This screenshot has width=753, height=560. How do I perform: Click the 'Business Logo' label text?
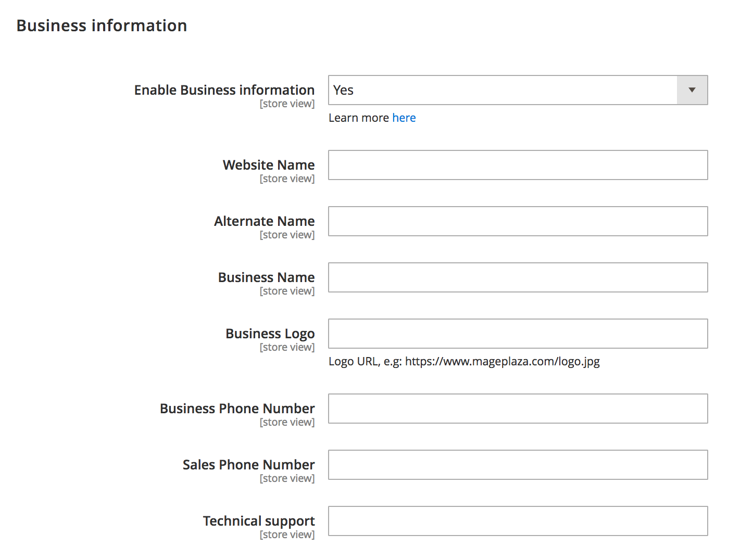pyautogui.click(x=270, y=334)
